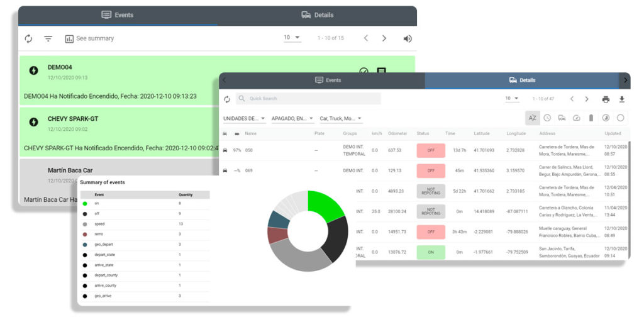Screen dimensions: 644x322
Task: Click the battery sort icon in Details toolbar
Action: 591,118
